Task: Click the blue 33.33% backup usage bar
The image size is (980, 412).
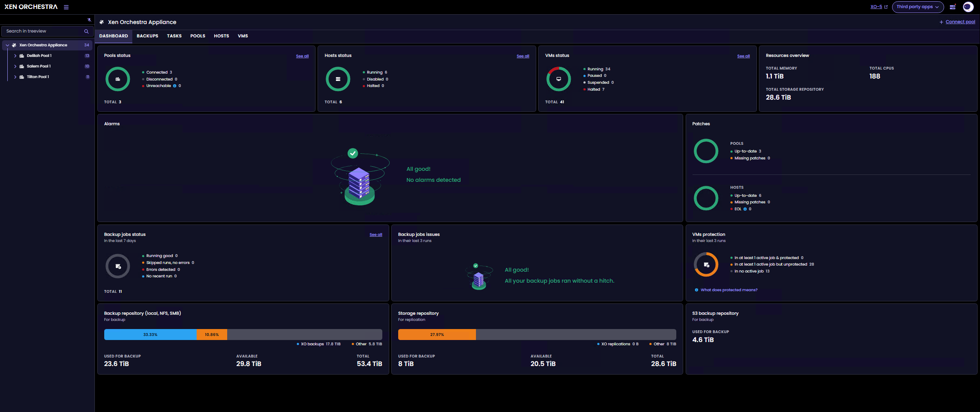Action: pos(150,334)
